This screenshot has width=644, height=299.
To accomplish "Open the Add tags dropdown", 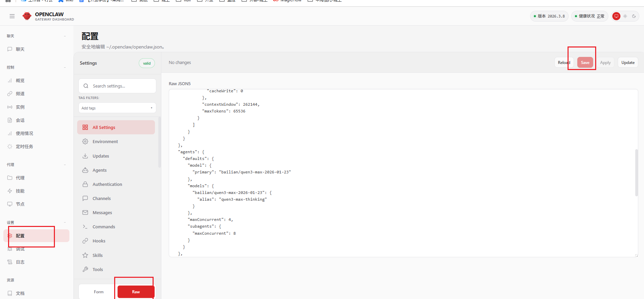I will click(x=117, y=108).
